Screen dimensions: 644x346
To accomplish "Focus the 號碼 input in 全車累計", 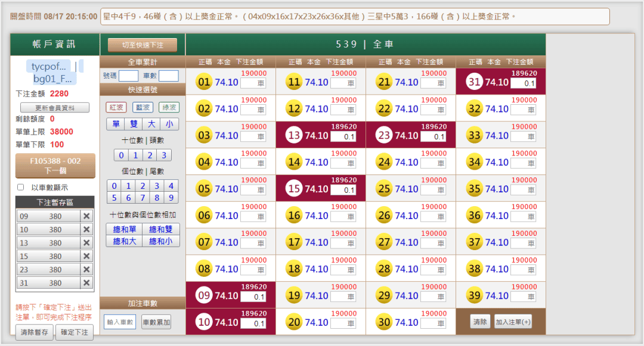I will [x=128, y=76].
